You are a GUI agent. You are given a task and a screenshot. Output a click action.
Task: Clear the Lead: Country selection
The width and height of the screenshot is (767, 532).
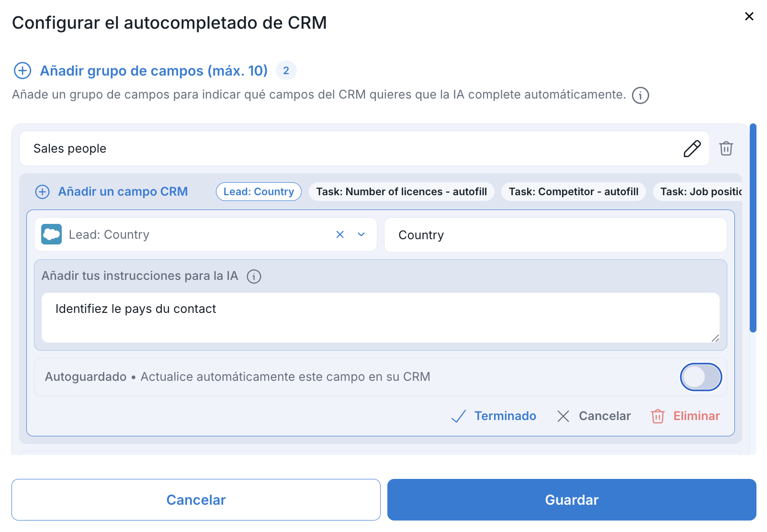(x=340, y=234)
